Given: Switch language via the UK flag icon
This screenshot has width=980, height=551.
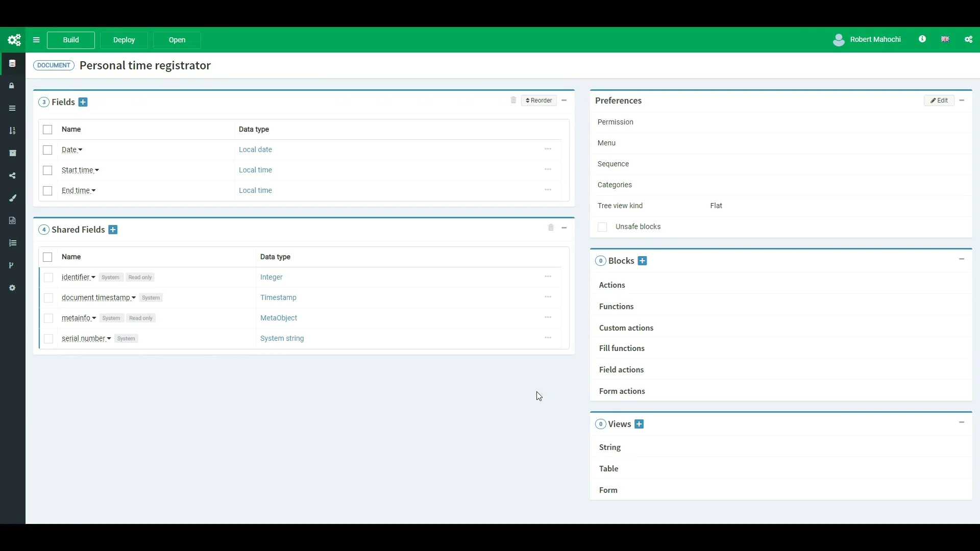Looking at the screenshot, I should 945,39.
